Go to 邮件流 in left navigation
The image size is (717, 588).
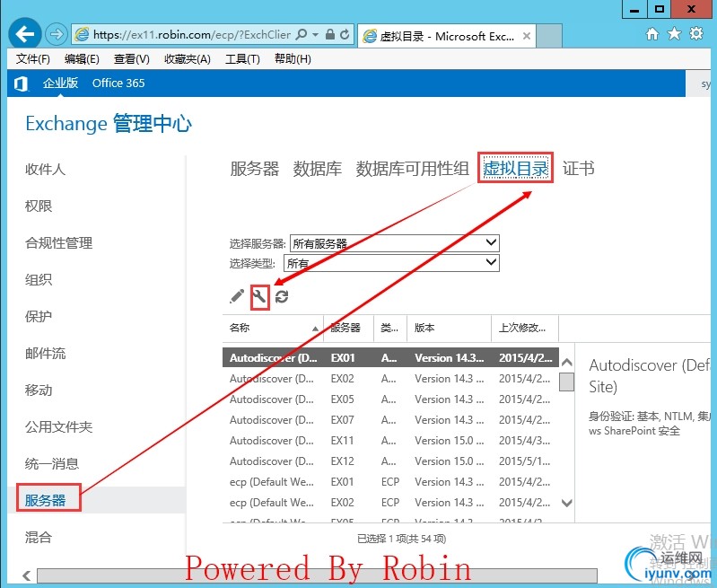(45, 354)
